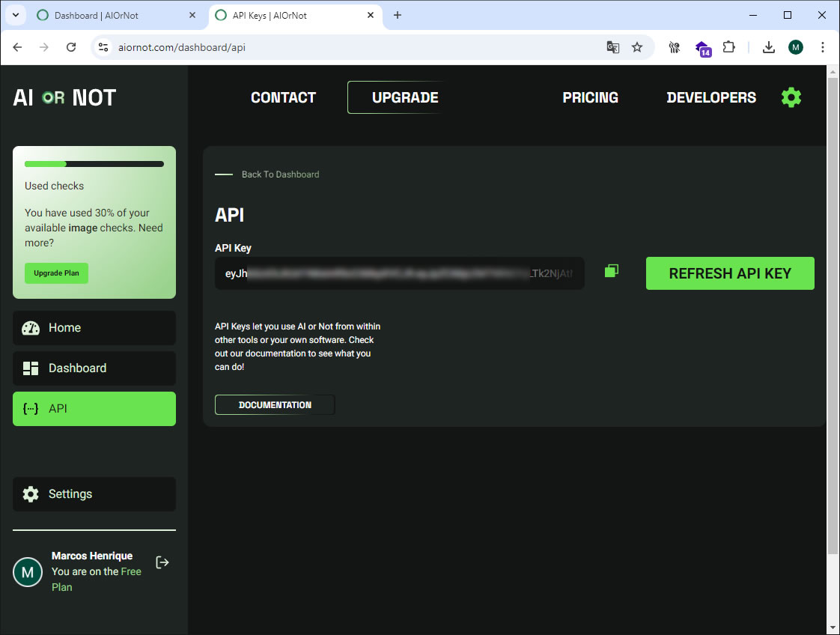Click the "API Key" field label
The height and width of the screenshot is (635, 840).
point(233,248)
